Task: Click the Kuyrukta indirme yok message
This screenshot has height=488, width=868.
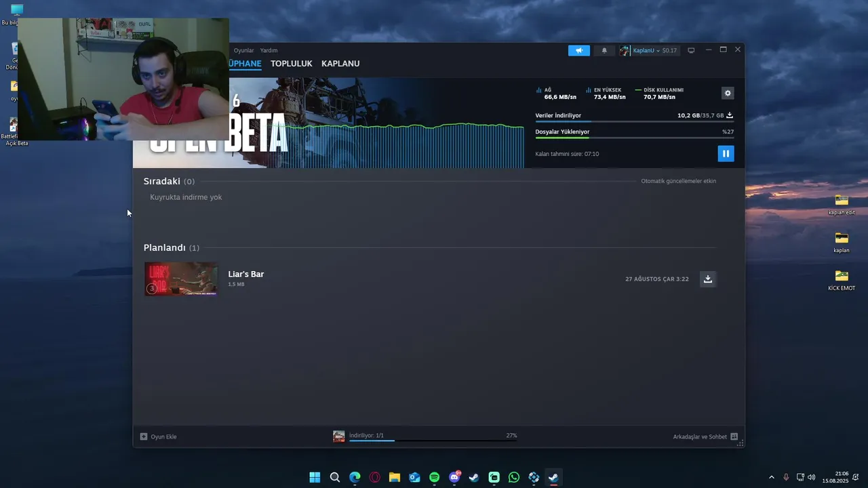Action: click(x=186, y=197)
